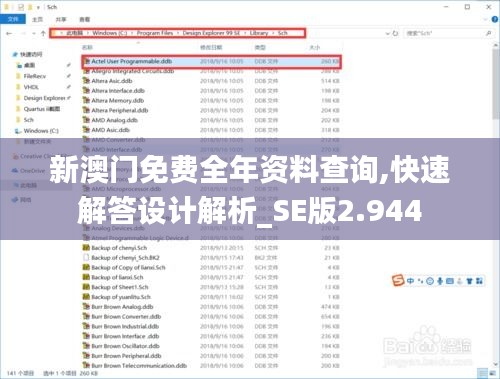Expand the Windows (C:) breadcrumb chevron
The width and height of the screenshot is (500, 379).
pos(132,33)
